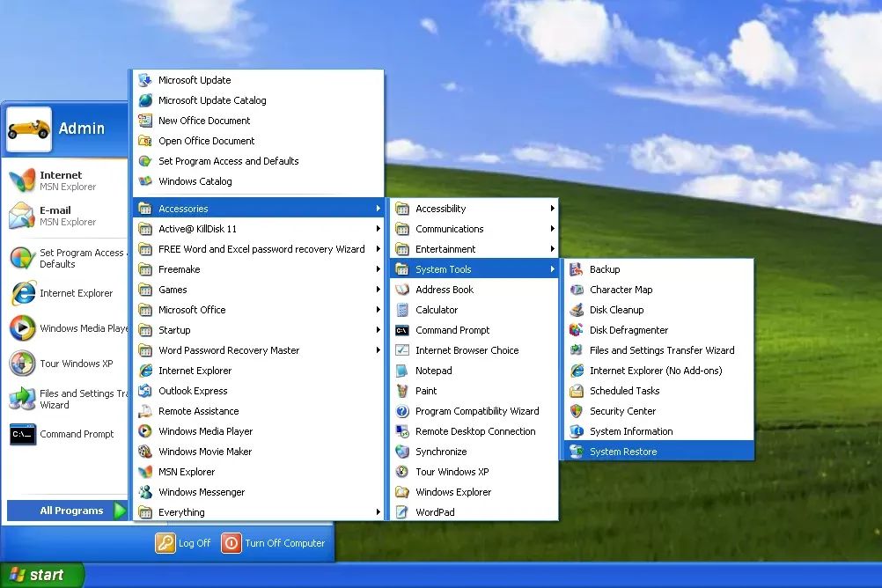Click the Disk Defragmenter icon
882x588 pixels.
point(576,330)
